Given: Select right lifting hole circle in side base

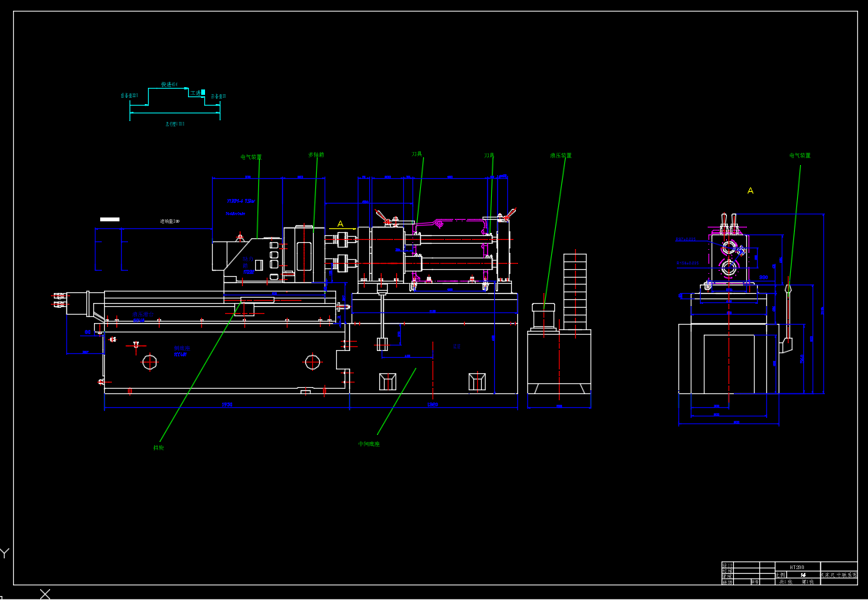Looking at the screenshot, I should [x=312, y=362].
